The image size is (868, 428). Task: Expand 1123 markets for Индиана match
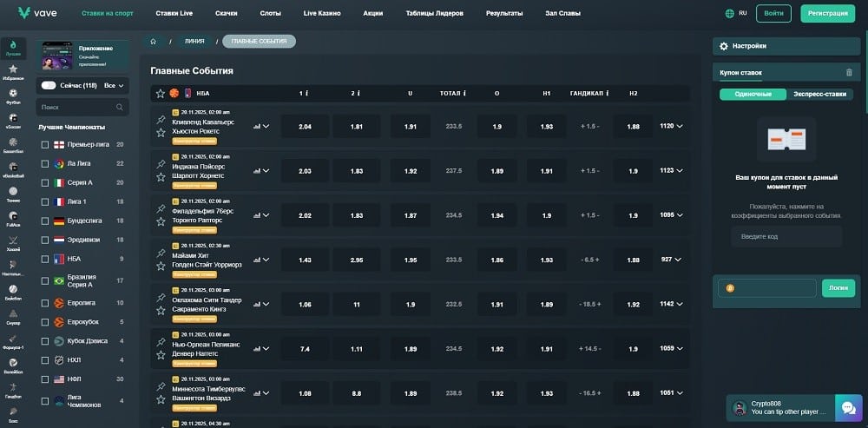coord(671,170)
